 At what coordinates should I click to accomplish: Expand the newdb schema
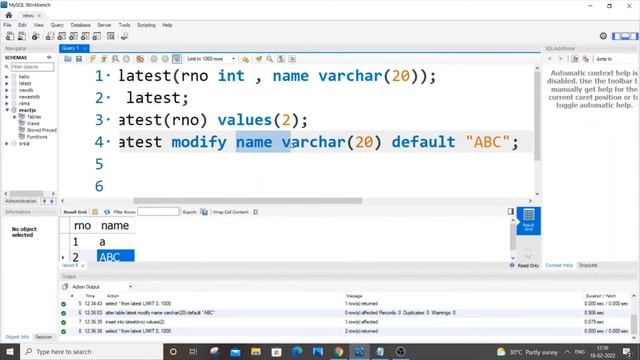(7, 90)
